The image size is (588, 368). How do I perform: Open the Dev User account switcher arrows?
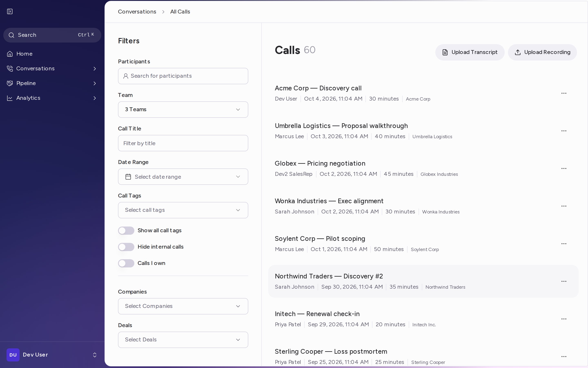(95, 355)
